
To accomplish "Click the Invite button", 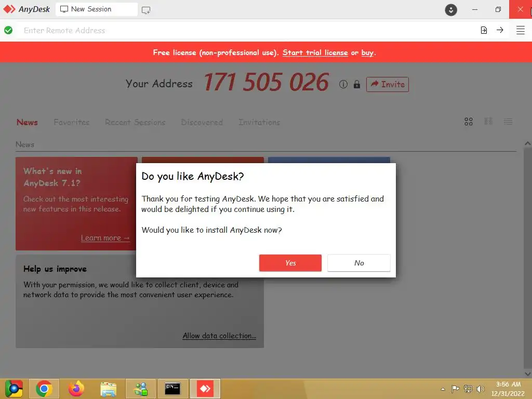I will pos(388,84).
